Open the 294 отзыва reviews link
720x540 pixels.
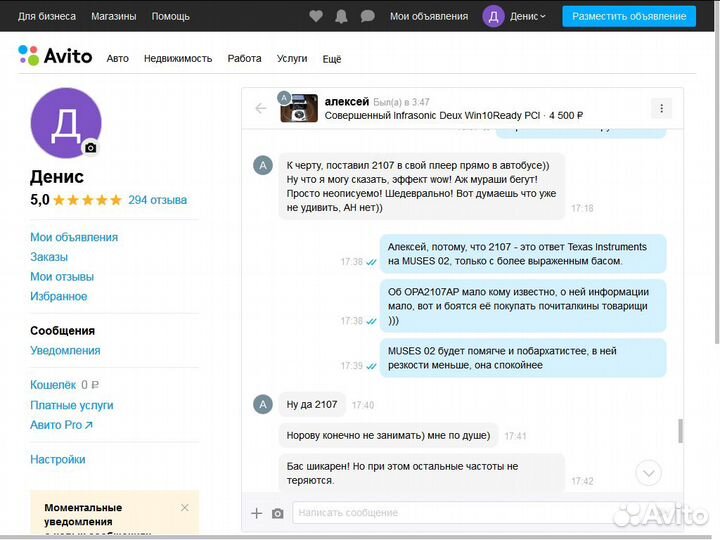pos(157,200)
